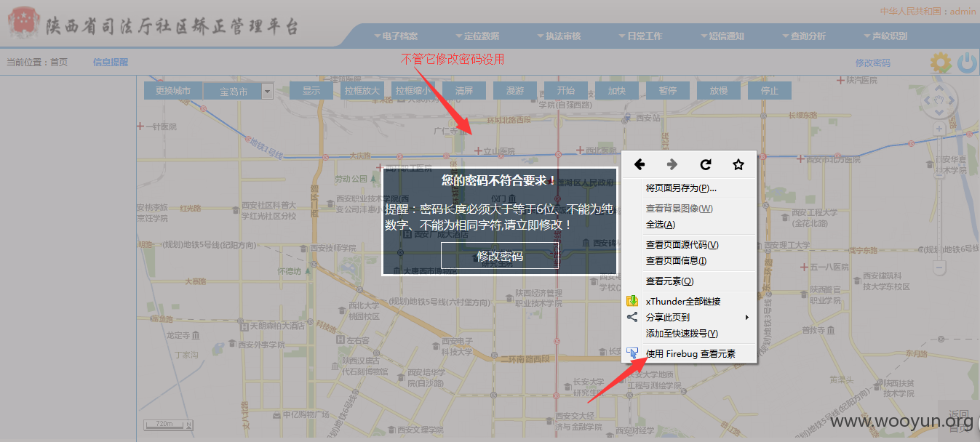The width and height of the screenshot is (980, 442).
Task: Click the power logout icon
Action: pyautogui.click(x=968, y=63)
